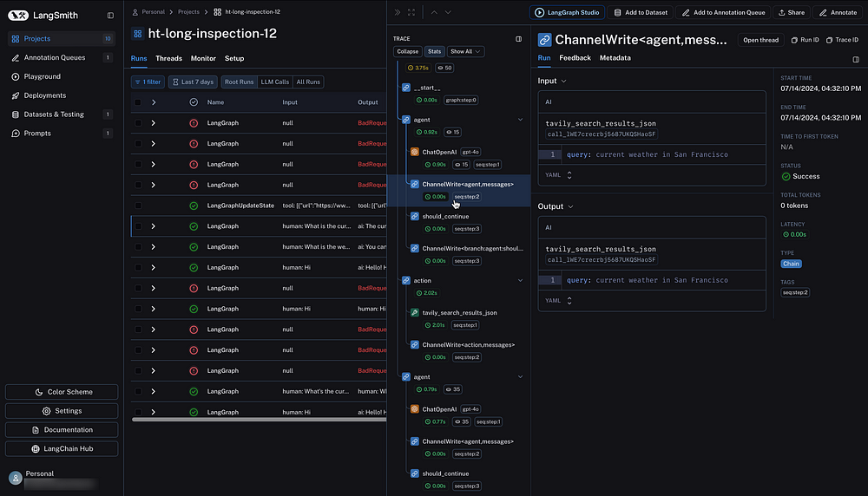Click the horizontal scrollbar under runs table
The width and height of the screenshot is (868, 496).
pos(259,420)
